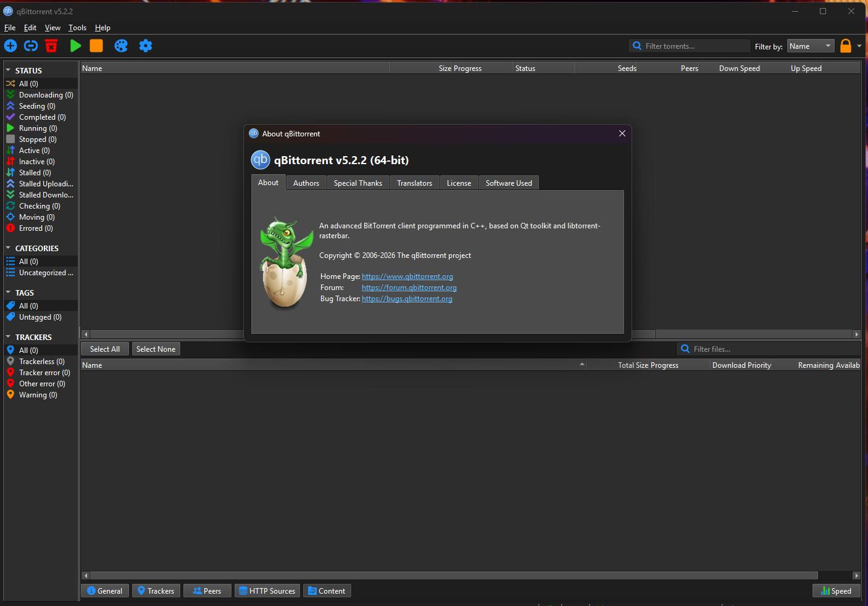This screenshot has width=868, height=606.
Task: Select the Warning (0) tracker filter
Action: point(41,395)
